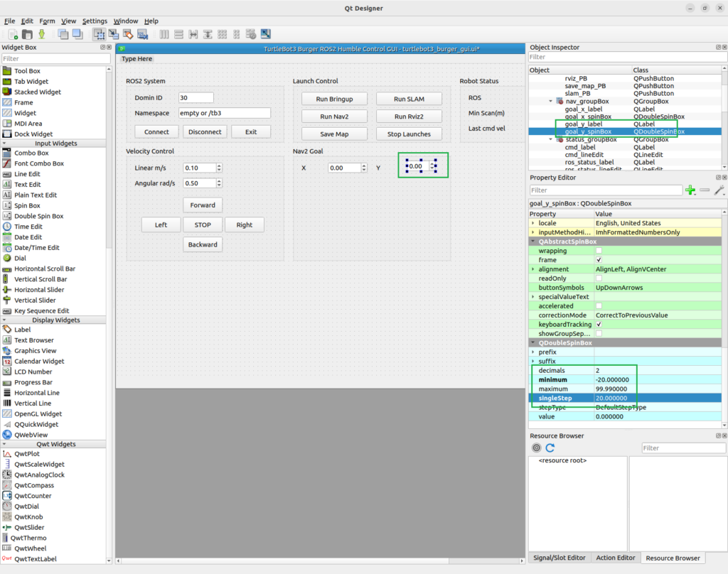728x574 pixels.
Task: Decrease Angular rad/s spin box value
Action: tap(219, 185)
